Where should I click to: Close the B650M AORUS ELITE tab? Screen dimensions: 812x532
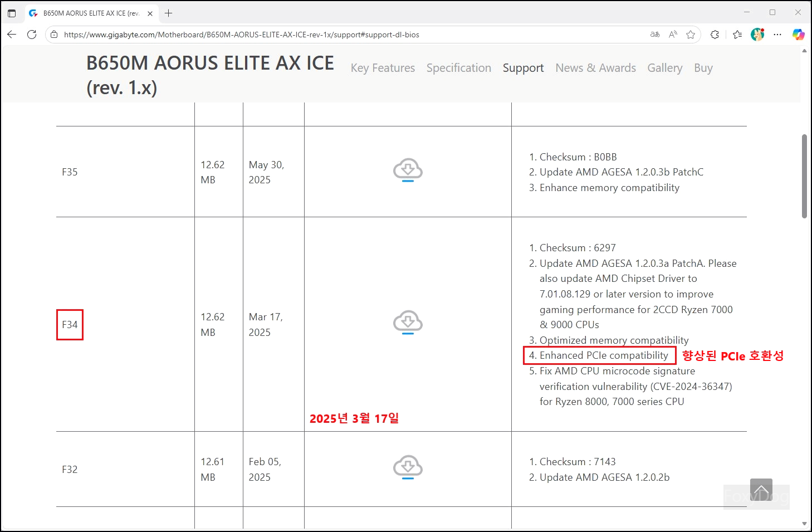coord(150,13)
